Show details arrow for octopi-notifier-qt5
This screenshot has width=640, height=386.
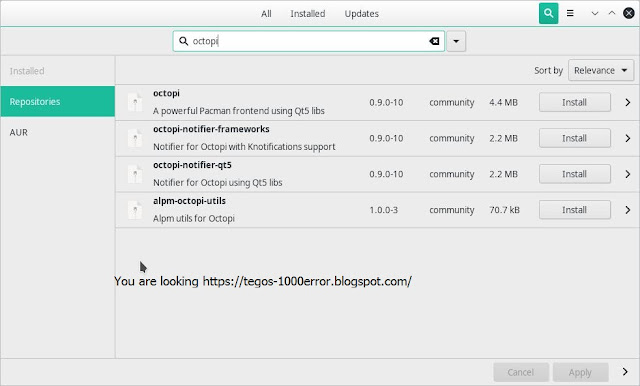point(628,174)
